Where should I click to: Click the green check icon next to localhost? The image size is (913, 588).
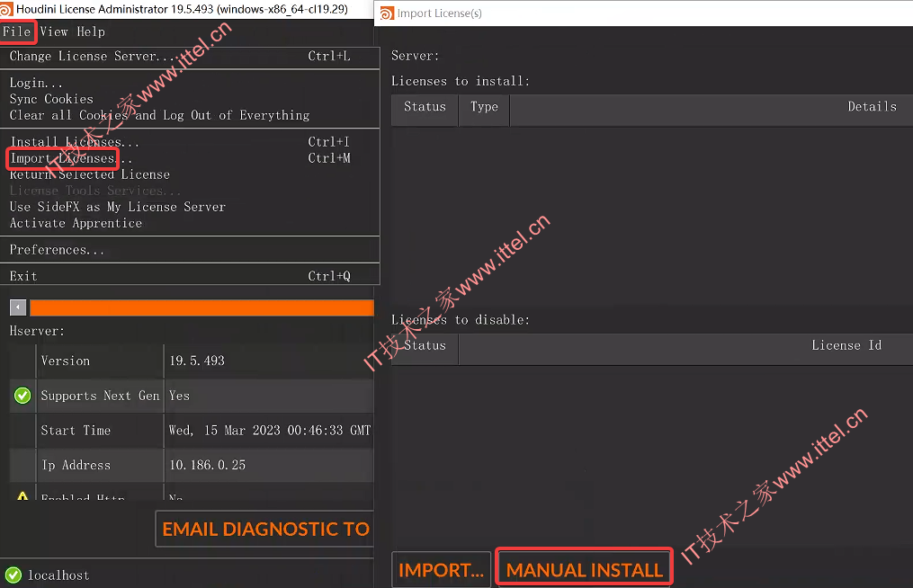(x=13, y=575)
